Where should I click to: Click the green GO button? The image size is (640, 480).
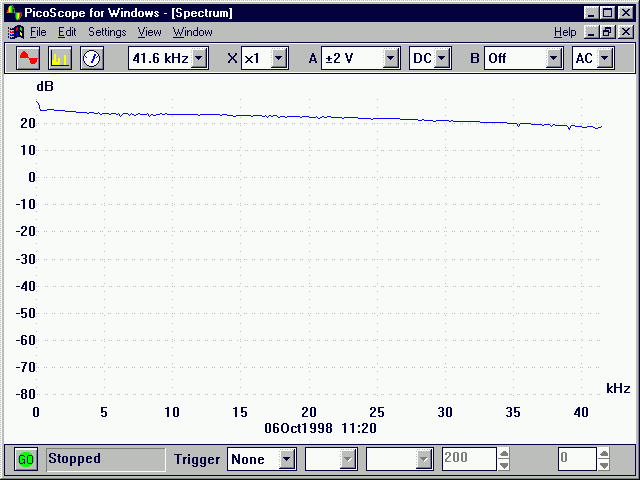tap(26, 460)
